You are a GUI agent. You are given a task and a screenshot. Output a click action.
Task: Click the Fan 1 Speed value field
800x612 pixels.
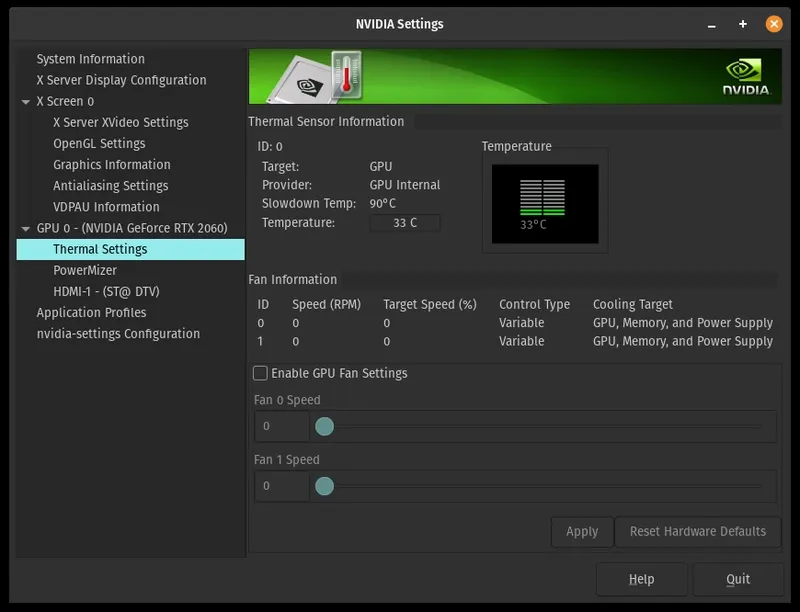[x=282, y=486]
